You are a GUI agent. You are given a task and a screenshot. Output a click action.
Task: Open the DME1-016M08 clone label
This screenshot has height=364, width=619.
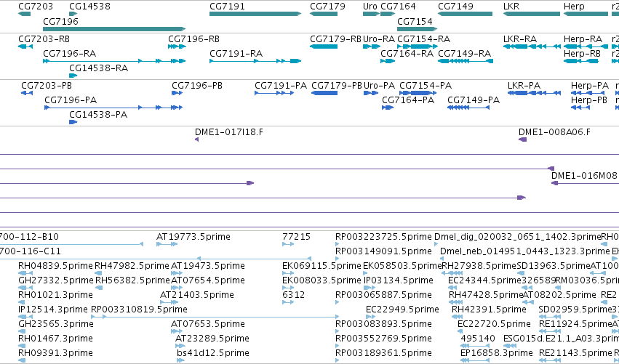584,176
